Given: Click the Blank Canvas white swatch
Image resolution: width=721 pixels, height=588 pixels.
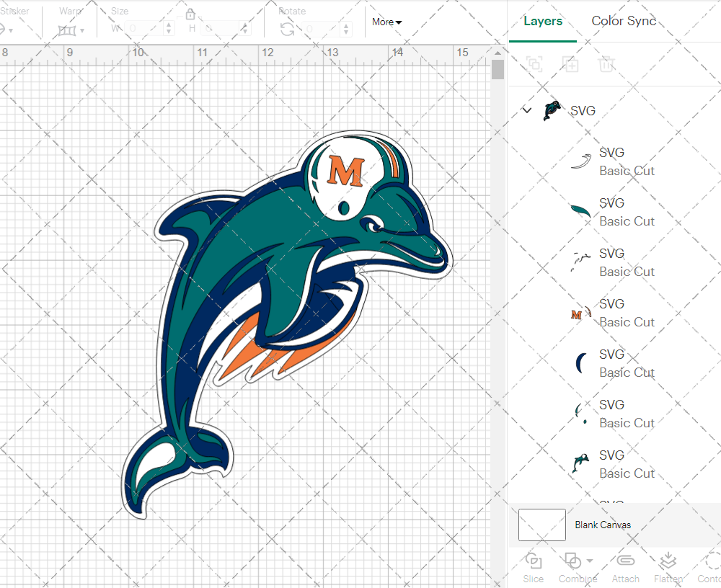Looking at the screenshot, I should (x=541, y=525).
